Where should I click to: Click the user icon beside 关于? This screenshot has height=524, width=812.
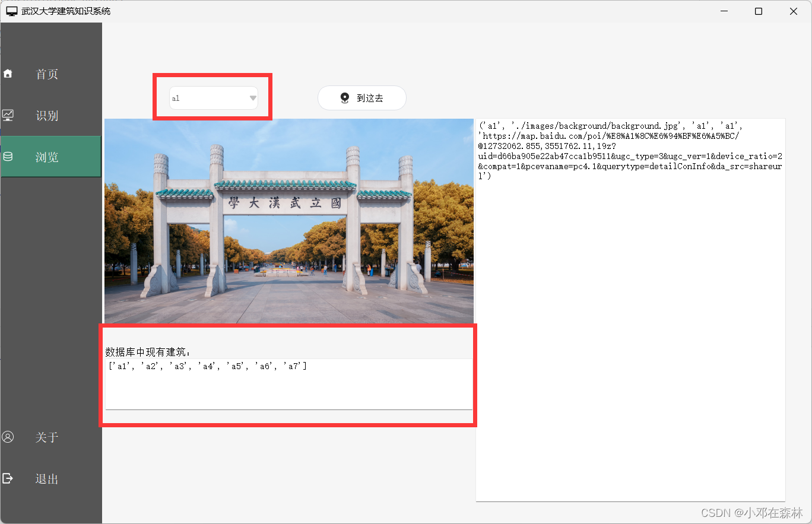pyautogui.click(x=8, y=437)
